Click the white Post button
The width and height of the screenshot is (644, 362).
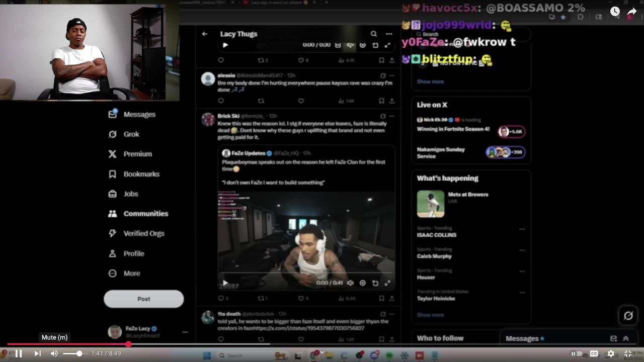(144, 299)
